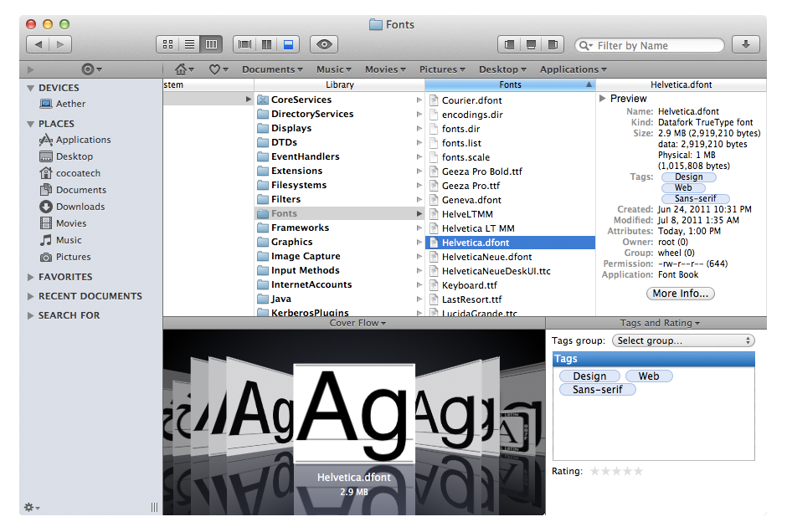
Task: Toggle the right drawer panel
Action: tap(553, 44)
